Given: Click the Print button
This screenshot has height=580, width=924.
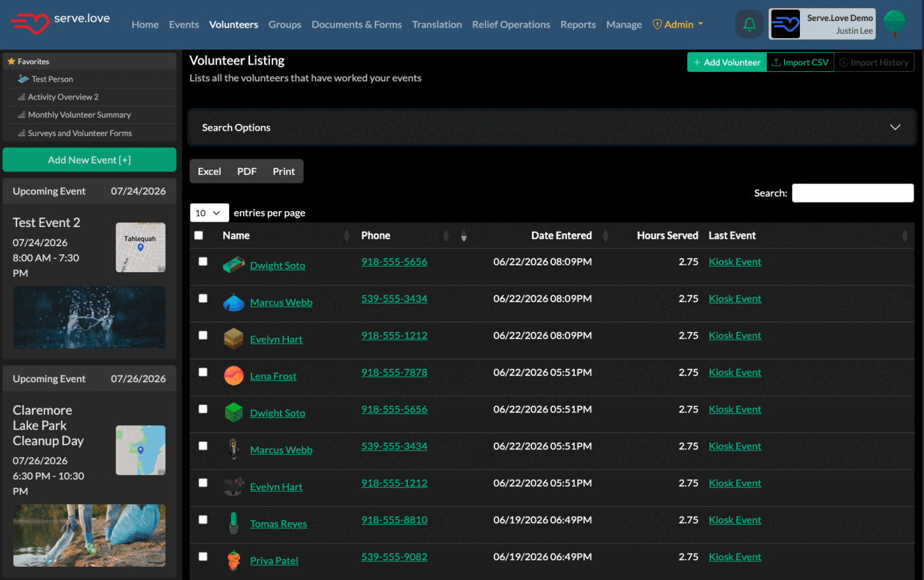Looking at the screenshot, I should (x=284, y=171).
